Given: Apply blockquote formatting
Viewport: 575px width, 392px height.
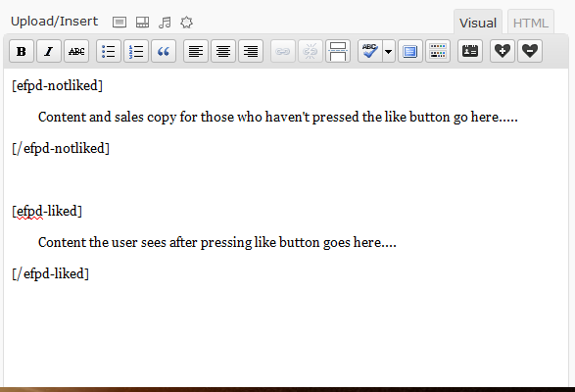Looking at the screenshot, I should 164,51.
